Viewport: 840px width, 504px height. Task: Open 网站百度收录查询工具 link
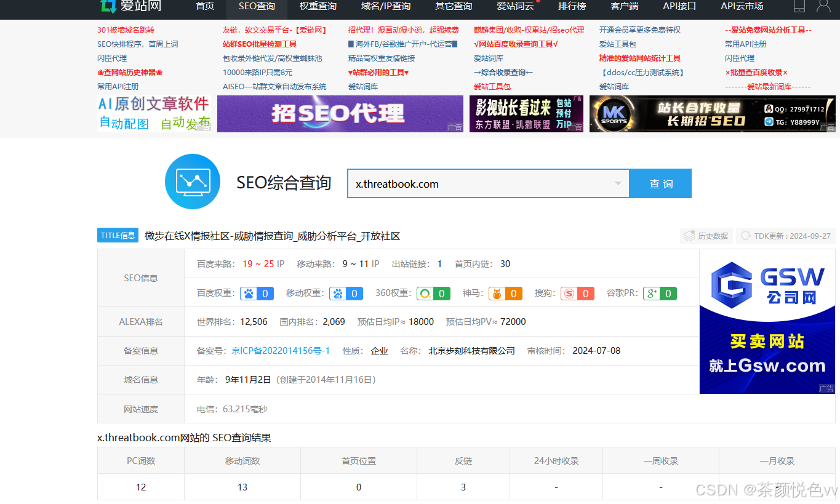(x=516, y=44)
